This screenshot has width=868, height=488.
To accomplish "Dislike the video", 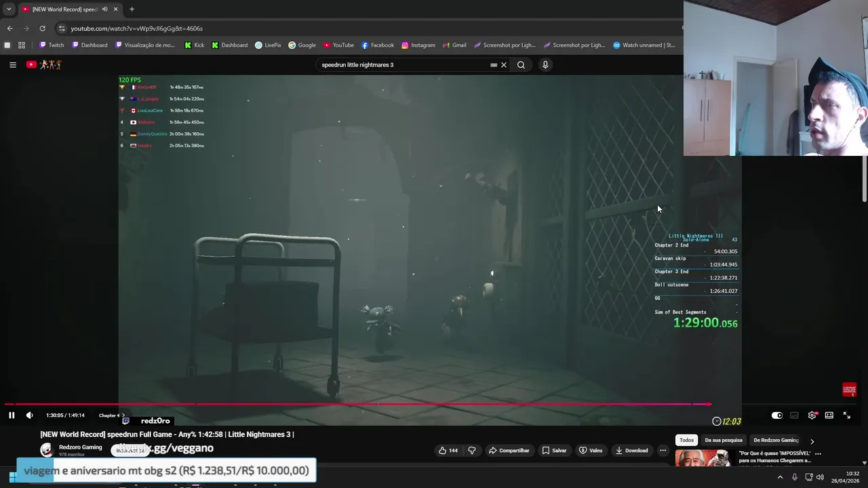I will (472, 450).
